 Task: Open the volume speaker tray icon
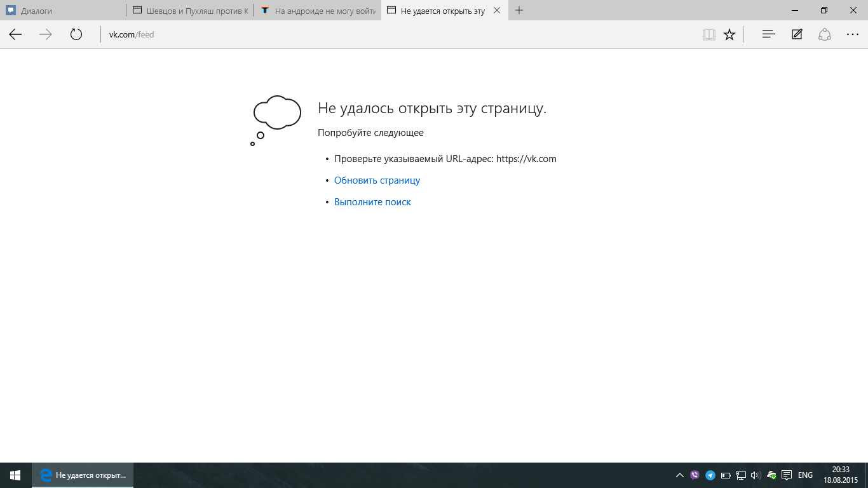[756, 475]
